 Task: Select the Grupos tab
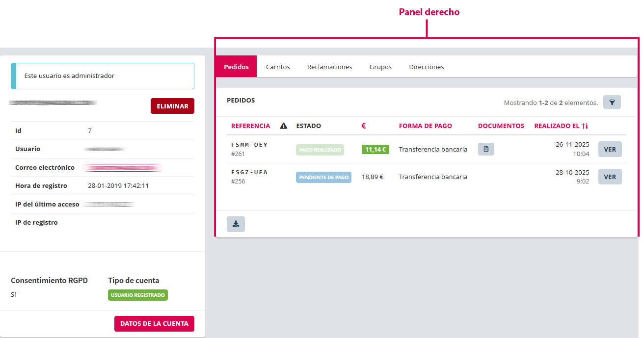(380, 67)
